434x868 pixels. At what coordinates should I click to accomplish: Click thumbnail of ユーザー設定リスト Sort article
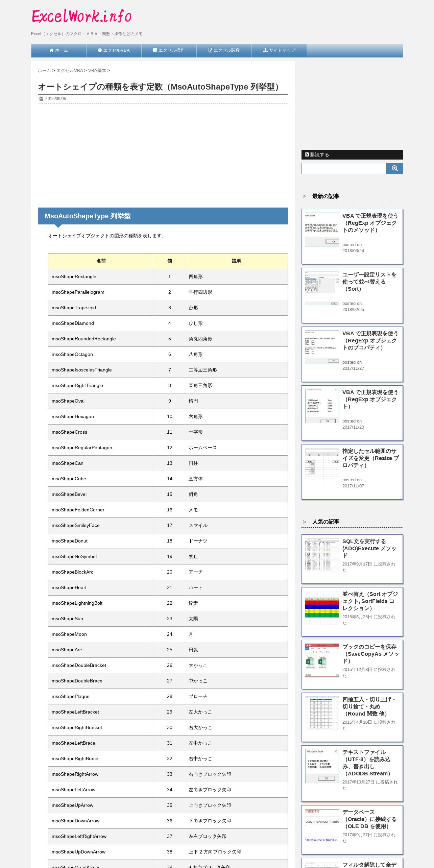(x=322, y=288)
